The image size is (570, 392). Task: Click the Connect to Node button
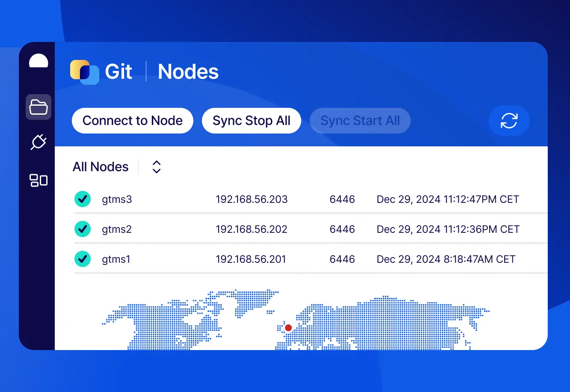click(133, 121)
